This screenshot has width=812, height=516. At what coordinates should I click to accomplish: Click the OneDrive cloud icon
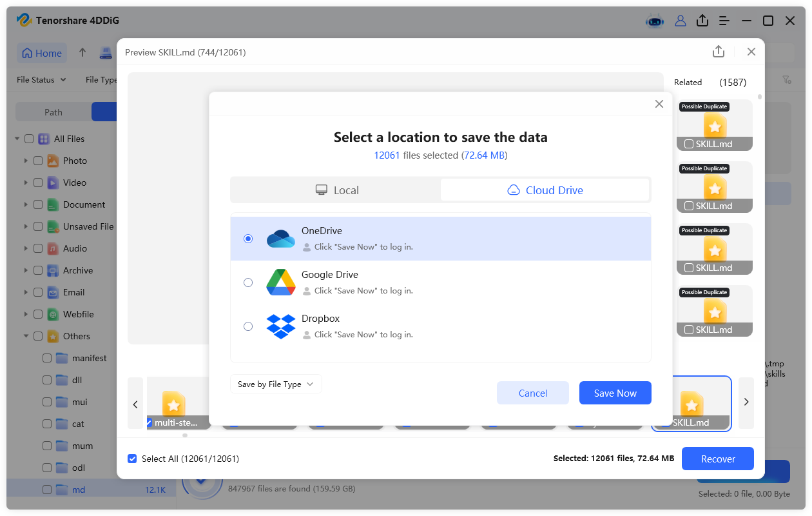(x=281, y=239)
